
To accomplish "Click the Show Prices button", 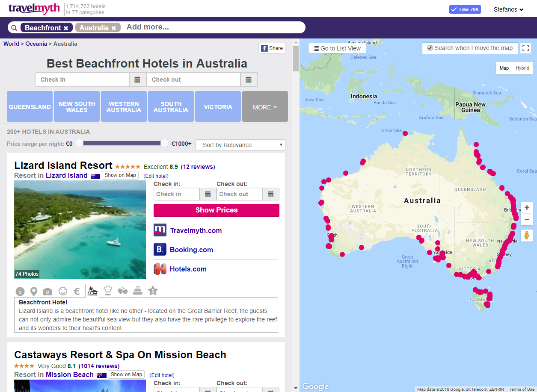I will pos(217,210).
